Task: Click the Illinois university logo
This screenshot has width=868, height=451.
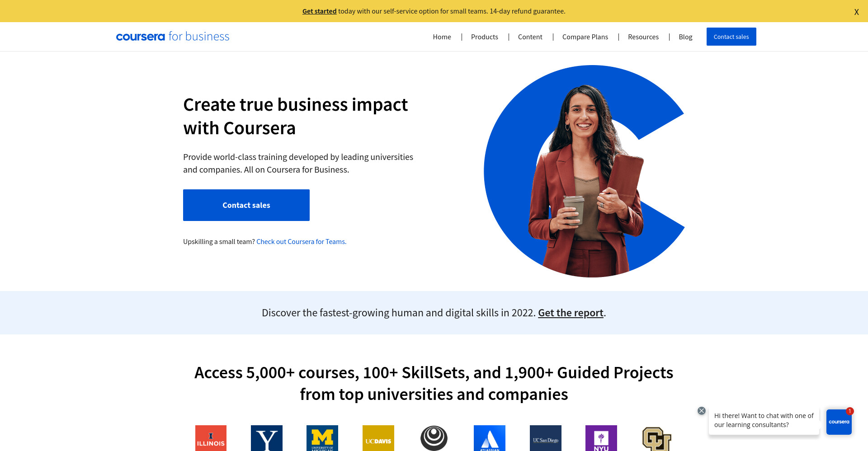Action: (211, 438)
